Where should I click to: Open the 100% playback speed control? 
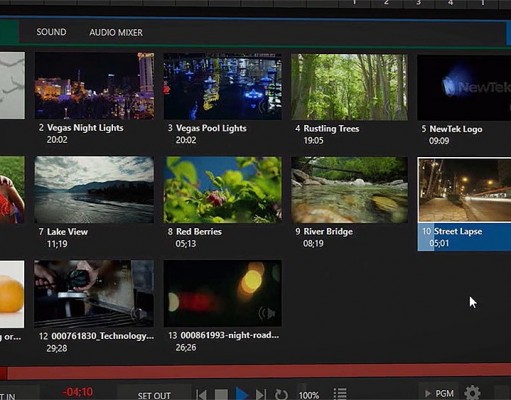tap(309, 395)
